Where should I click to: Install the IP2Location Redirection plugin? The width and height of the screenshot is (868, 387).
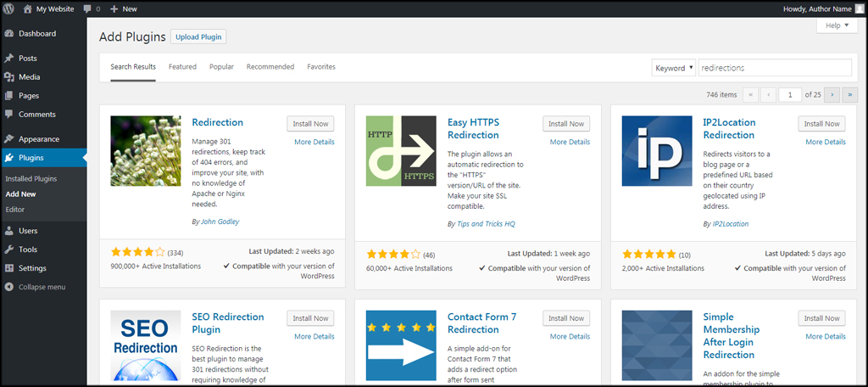(x=822, y=124)
